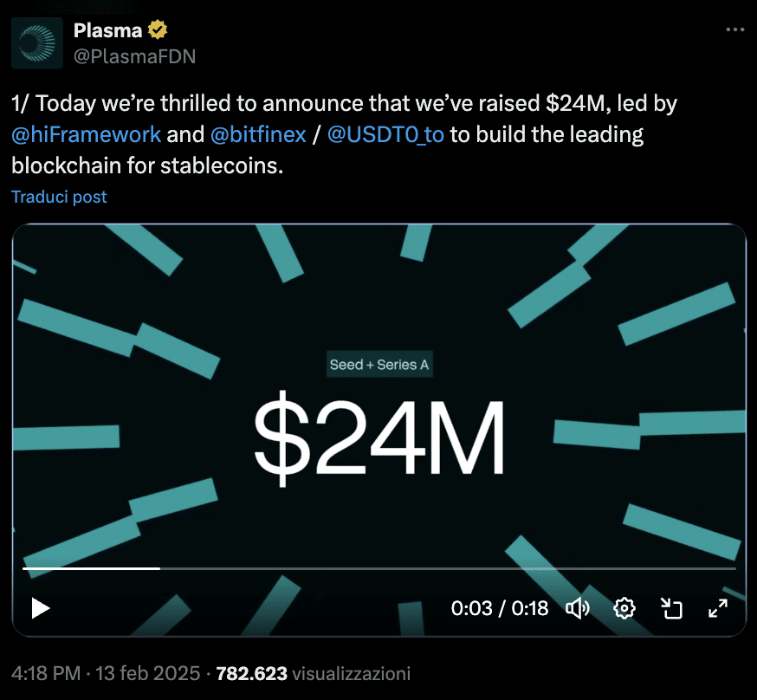
Task: Click the $24M text in the video
Action: coord(379,437)
